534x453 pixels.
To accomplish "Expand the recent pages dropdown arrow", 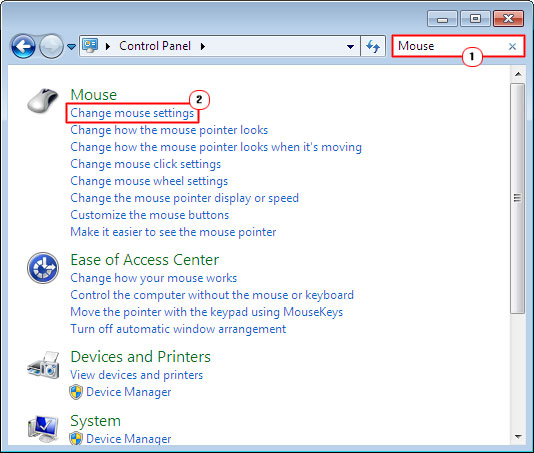I will point(71,46).
